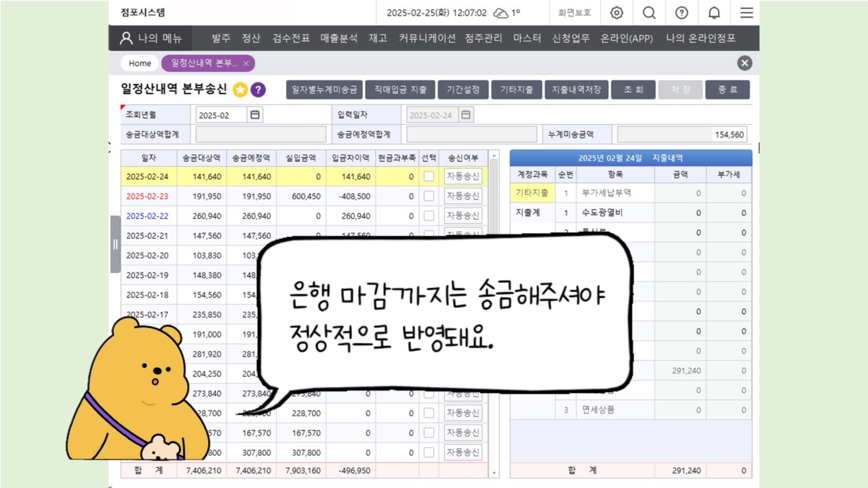Click the search magnifier icon
The width and height of the screenshot is (868, 488).
click(x=649, y=13)
